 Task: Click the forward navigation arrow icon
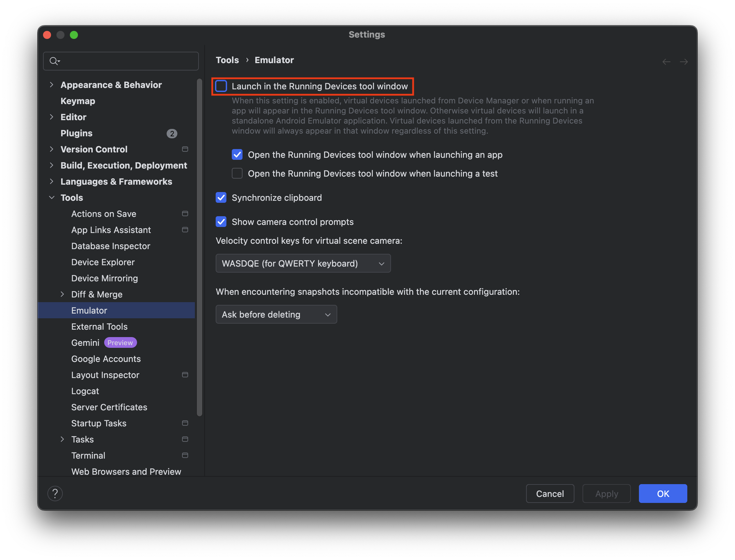click(x=684, y=62)
